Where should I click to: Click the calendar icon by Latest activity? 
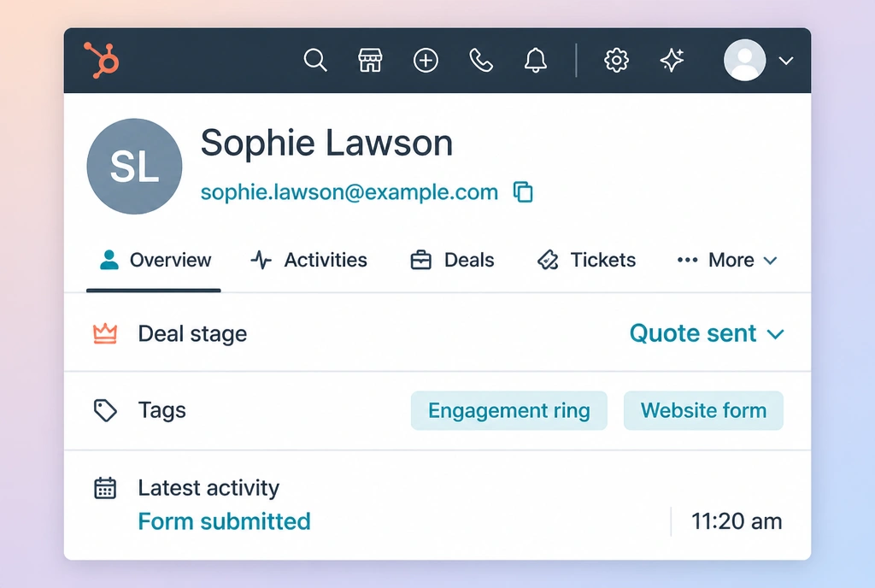coord(105,488)
